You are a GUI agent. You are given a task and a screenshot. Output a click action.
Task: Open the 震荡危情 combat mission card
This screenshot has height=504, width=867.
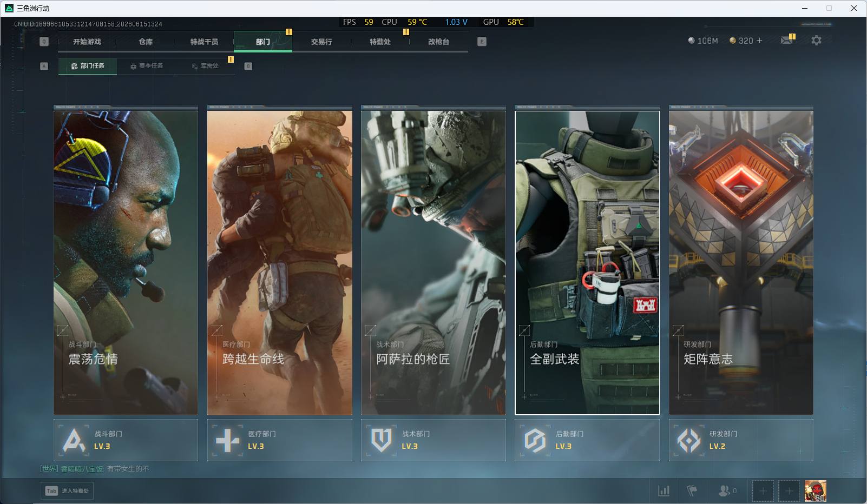coord(126,263)
